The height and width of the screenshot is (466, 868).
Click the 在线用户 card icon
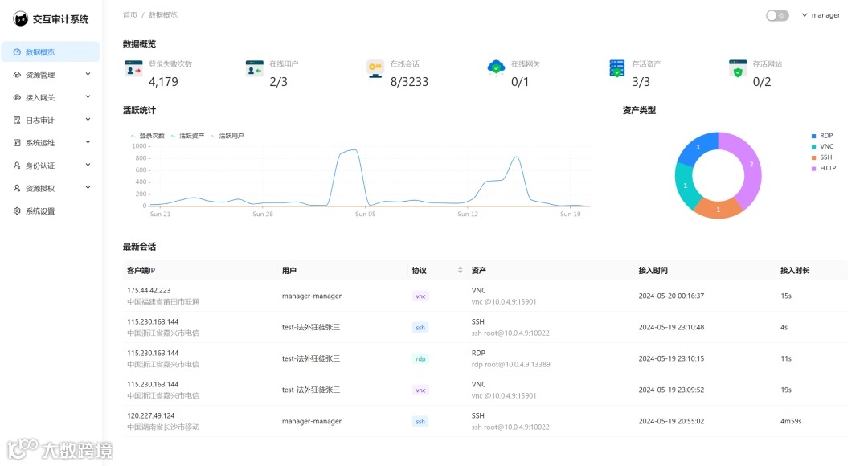pyautogui.click(x=254, y=68)
